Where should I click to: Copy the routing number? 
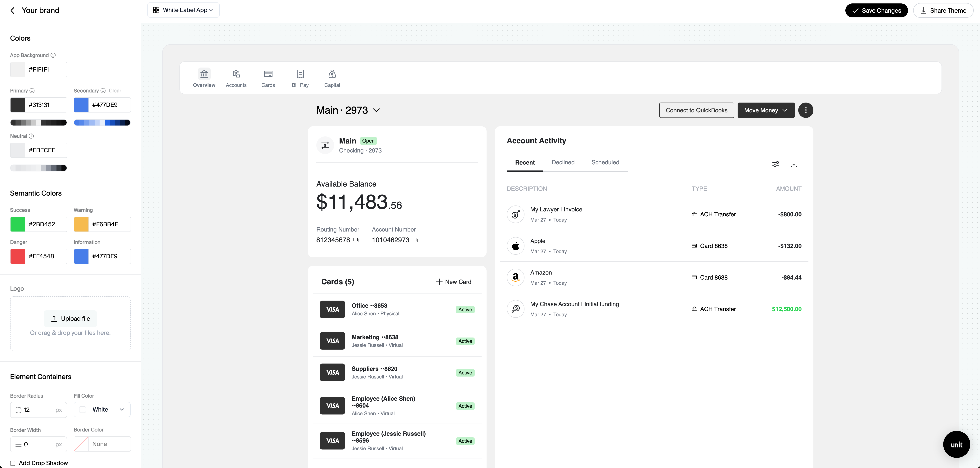[x=356, y=240]
